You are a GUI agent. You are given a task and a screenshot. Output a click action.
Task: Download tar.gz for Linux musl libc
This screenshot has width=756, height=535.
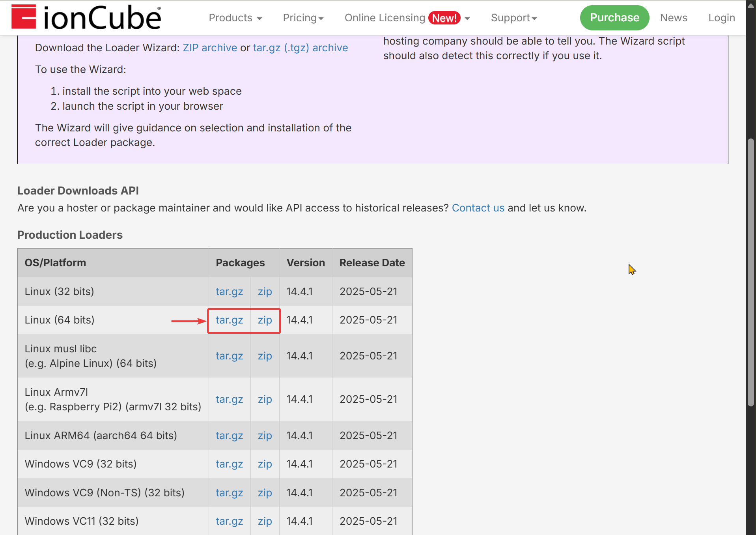coord(229,356)
